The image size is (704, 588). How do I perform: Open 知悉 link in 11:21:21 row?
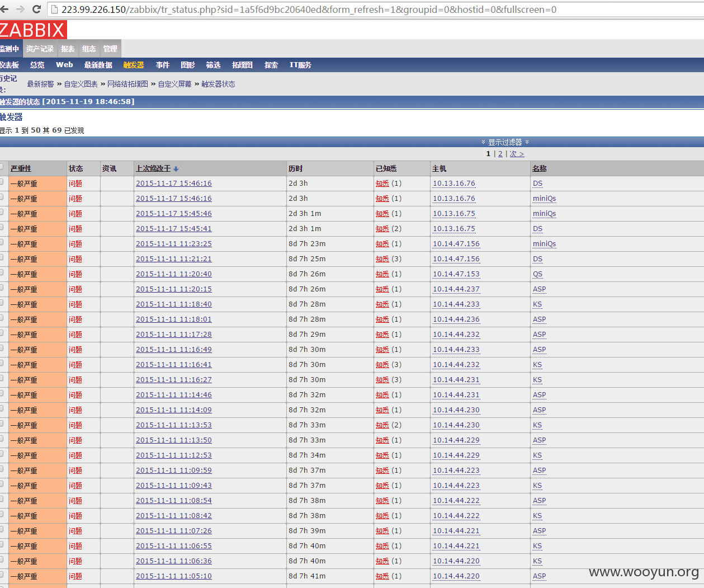382,259
